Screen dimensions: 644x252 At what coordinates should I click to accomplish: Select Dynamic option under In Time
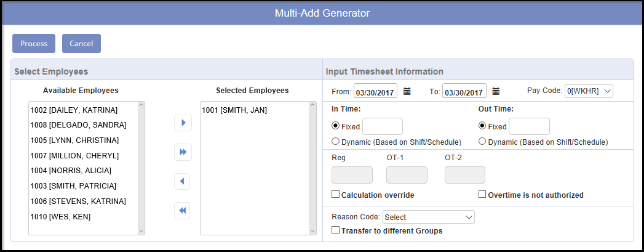pyautogui.click(x=335, y=141)
